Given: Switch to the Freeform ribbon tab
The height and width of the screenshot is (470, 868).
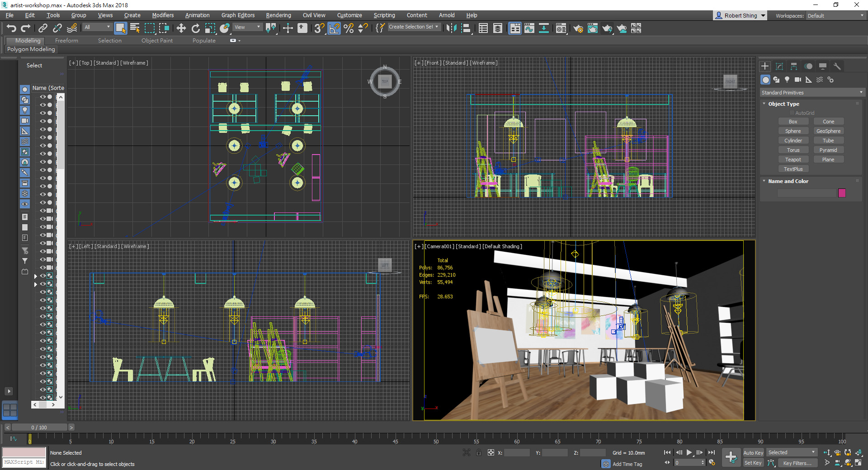Looking at the screenshot, I should [x=66, y=41].
